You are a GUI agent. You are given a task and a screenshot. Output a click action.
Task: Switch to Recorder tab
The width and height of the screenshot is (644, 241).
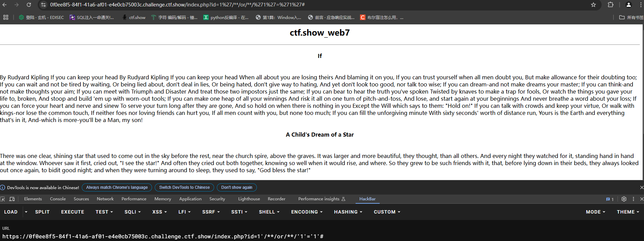(x=277, y=199)
